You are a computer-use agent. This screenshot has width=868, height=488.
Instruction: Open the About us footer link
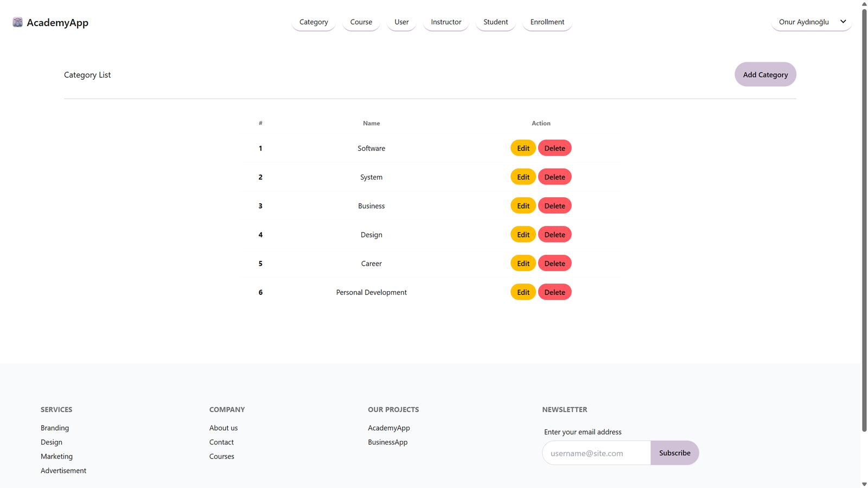(x=224, y=428)
